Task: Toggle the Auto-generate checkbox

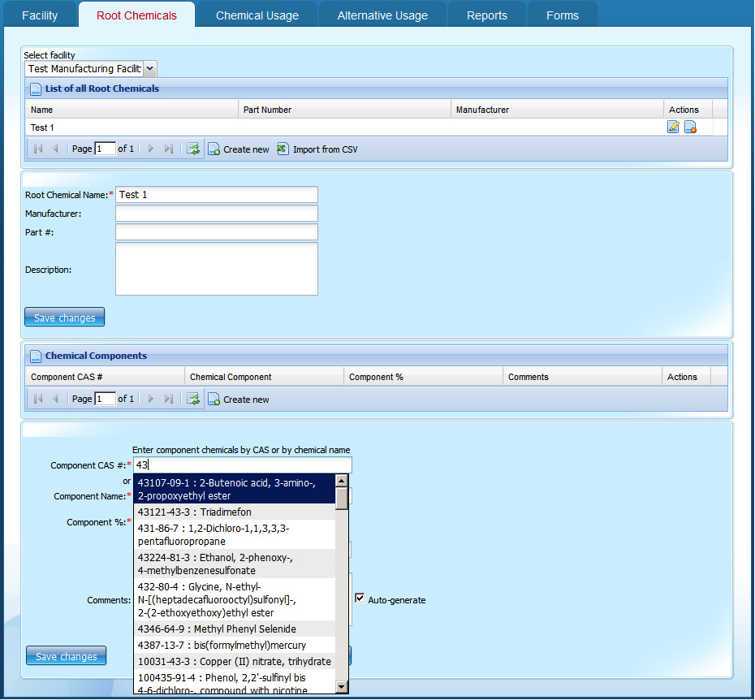Action: click(x=360, y=599)
